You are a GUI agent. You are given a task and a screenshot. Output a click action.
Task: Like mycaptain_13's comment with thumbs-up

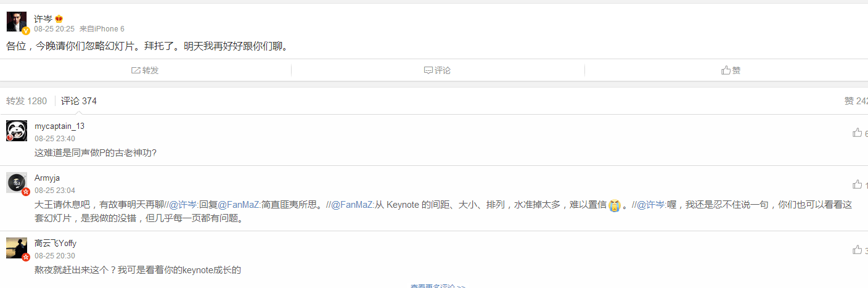[858, 133]
